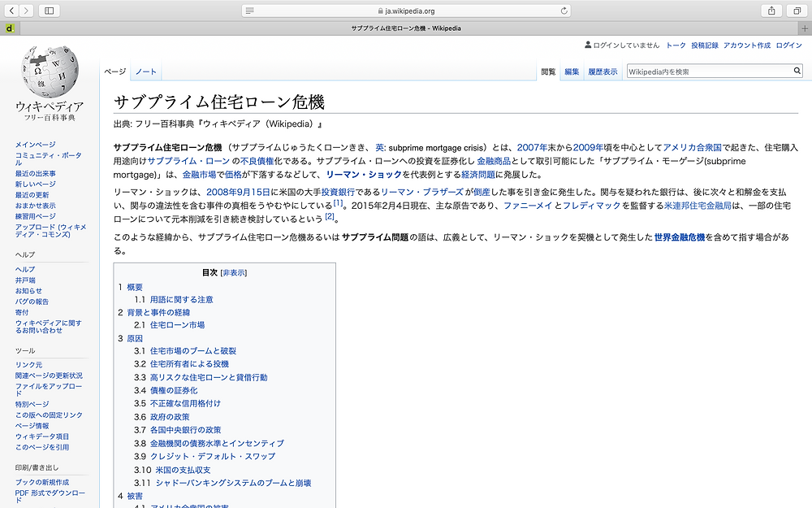The height and width of the screenshot is (508, 812).
Task: Click the Wikipedia globe logo
Action: [x=50, y=71]
